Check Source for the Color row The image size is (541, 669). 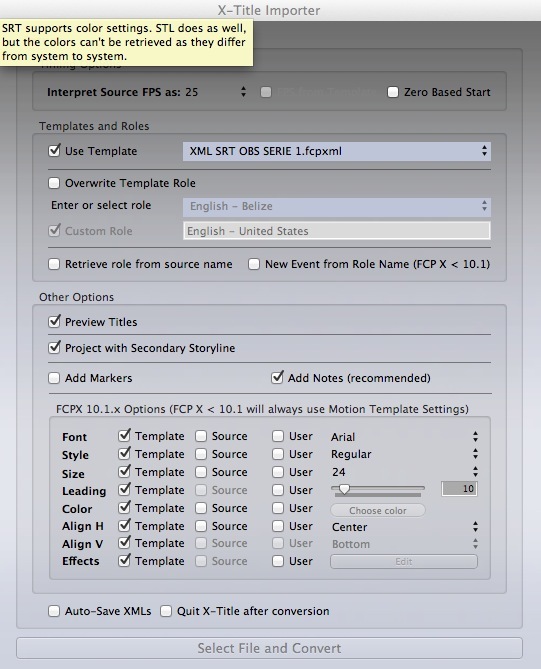201,508
